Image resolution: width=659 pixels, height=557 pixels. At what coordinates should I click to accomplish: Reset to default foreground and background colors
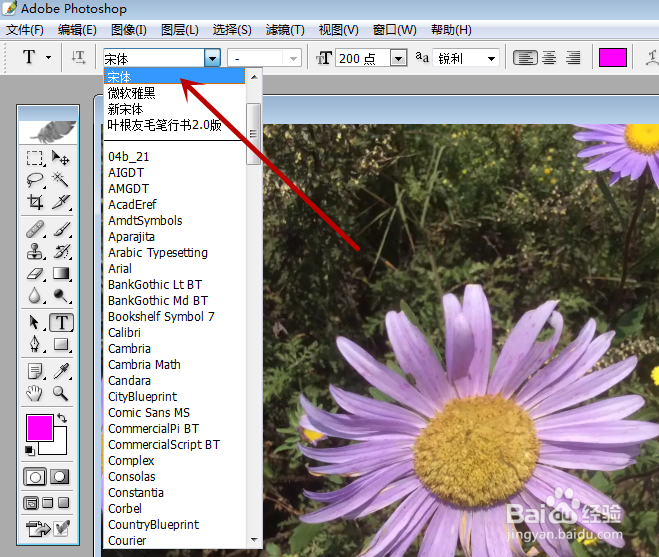tap(29, 451)
